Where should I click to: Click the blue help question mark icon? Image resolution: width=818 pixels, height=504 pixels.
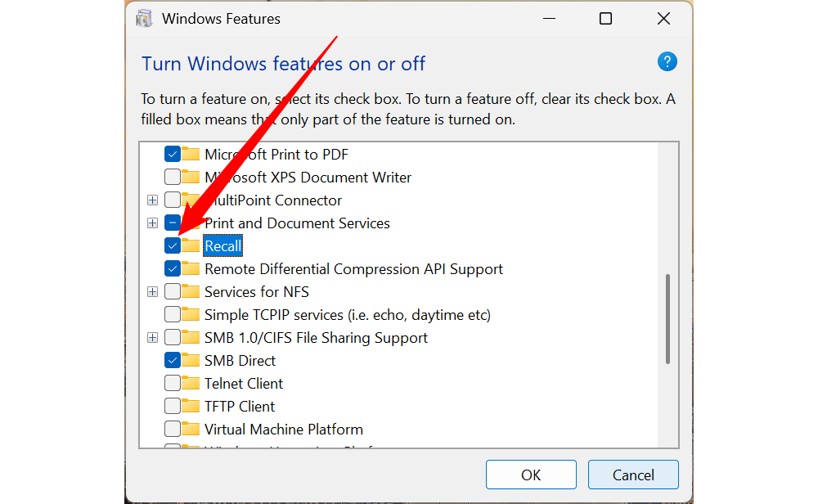[667, 61]
